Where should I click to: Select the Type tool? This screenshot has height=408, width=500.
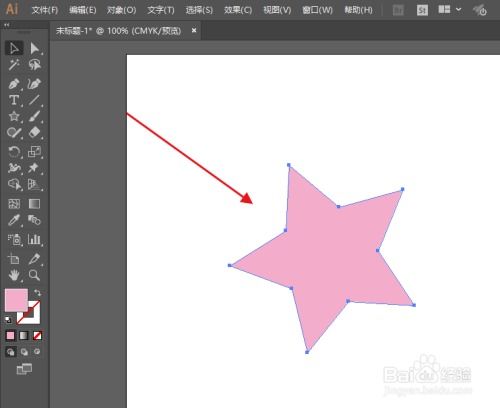(14, 100)
